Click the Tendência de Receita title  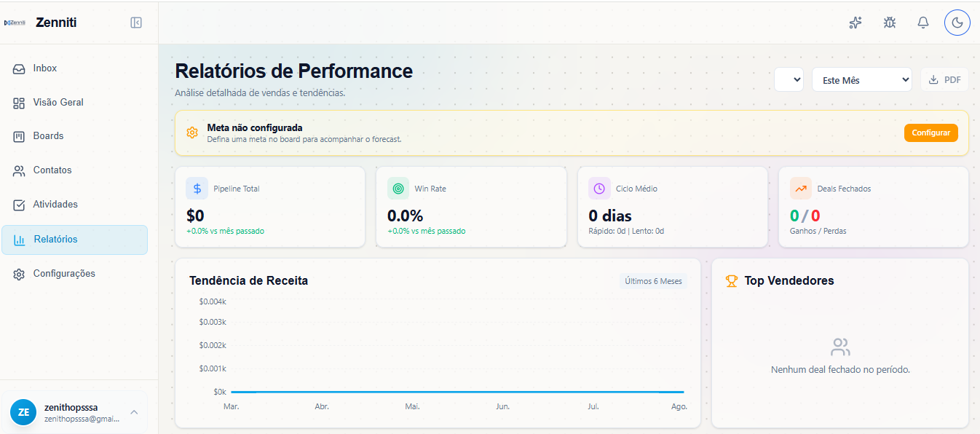click(248, 280)
